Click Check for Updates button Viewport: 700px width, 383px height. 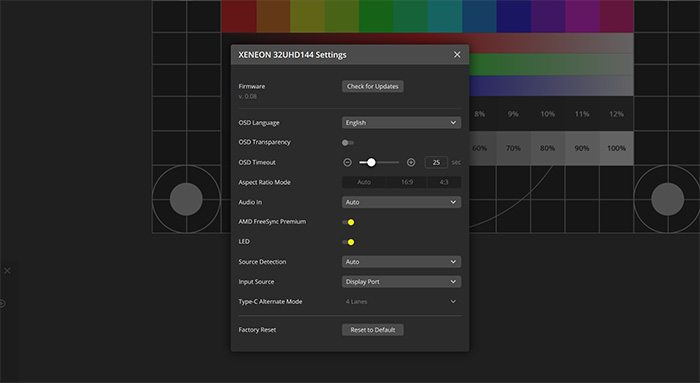(x=373, y=86)
